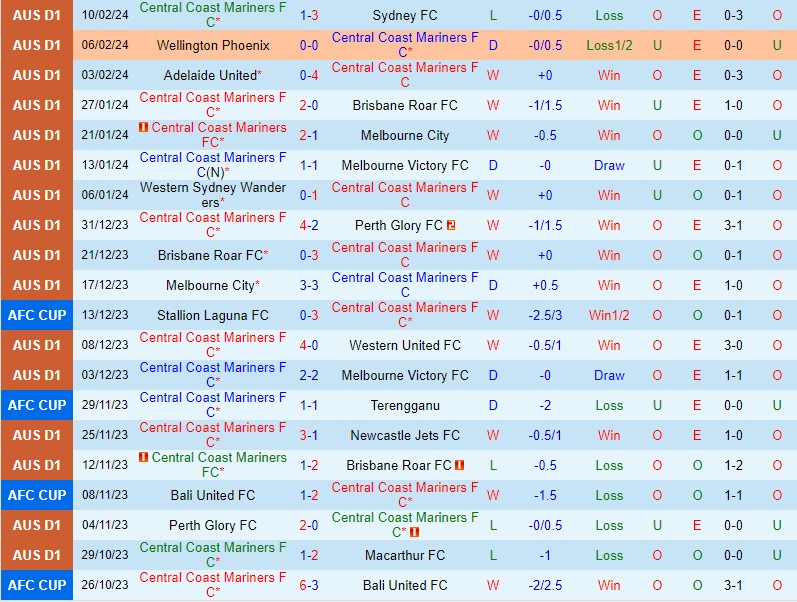Viewport: 797px width, 602px height.
Task: Open Macarthur FC team link
Action: (x=405, y=555)
